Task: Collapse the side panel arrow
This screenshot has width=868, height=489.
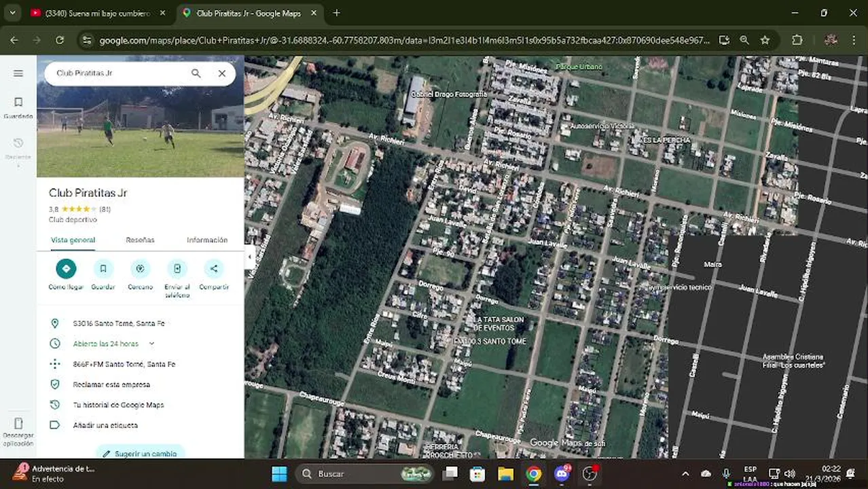Action: 249,257
